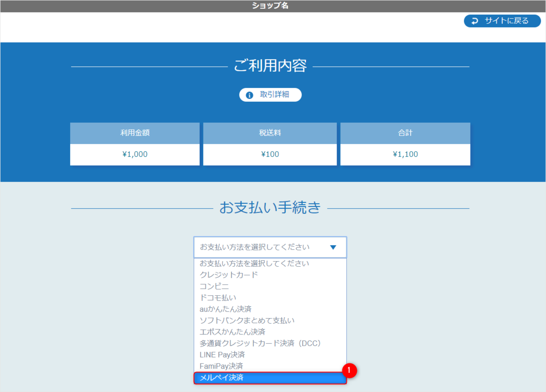
Task: Select クレジットカード payment option
Action: [x=228, y=275]
